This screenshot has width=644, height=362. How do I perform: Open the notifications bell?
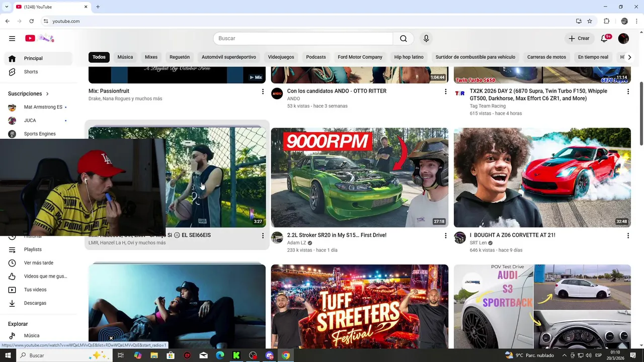click(605, 39)
